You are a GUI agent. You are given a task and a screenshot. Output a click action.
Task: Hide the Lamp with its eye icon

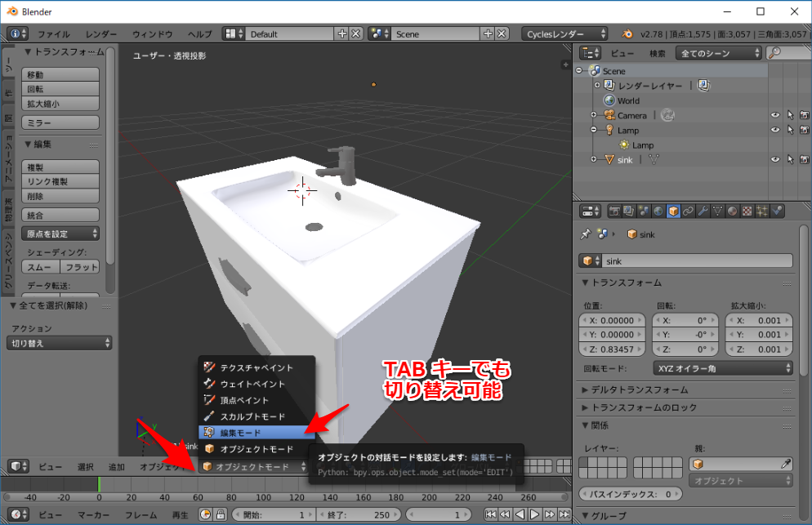[x=774, y=130]
